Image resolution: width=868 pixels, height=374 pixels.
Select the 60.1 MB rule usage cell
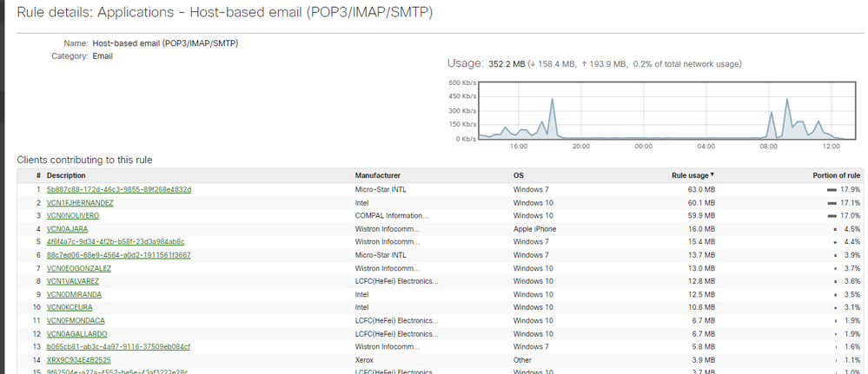[703, 203]
